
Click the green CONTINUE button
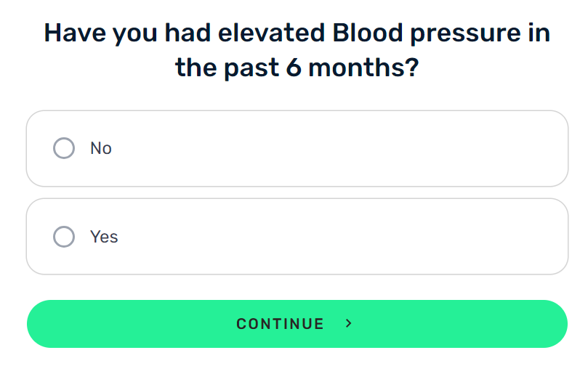(x=297, y=324)
